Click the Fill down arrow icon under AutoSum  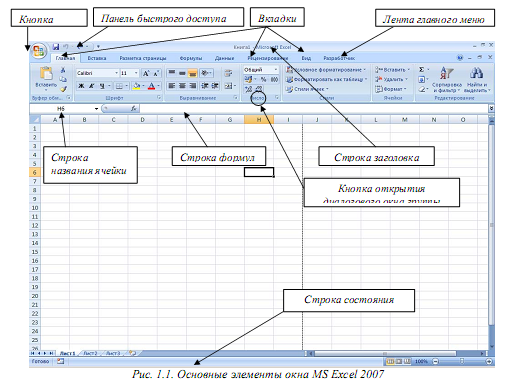click(422, 79)
